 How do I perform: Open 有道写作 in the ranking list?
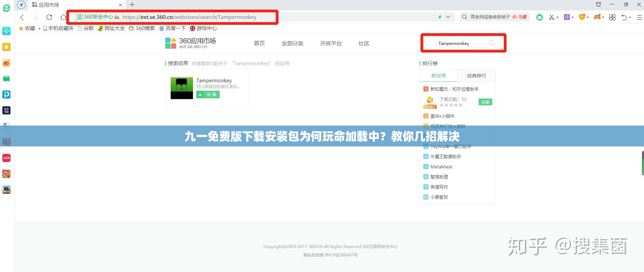click(439, 187)
